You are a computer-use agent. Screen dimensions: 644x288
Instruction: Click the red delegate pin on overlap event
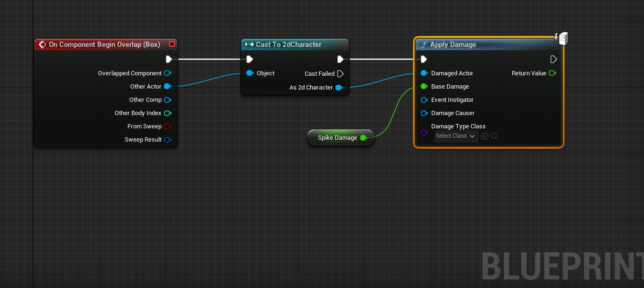[172, 45]
